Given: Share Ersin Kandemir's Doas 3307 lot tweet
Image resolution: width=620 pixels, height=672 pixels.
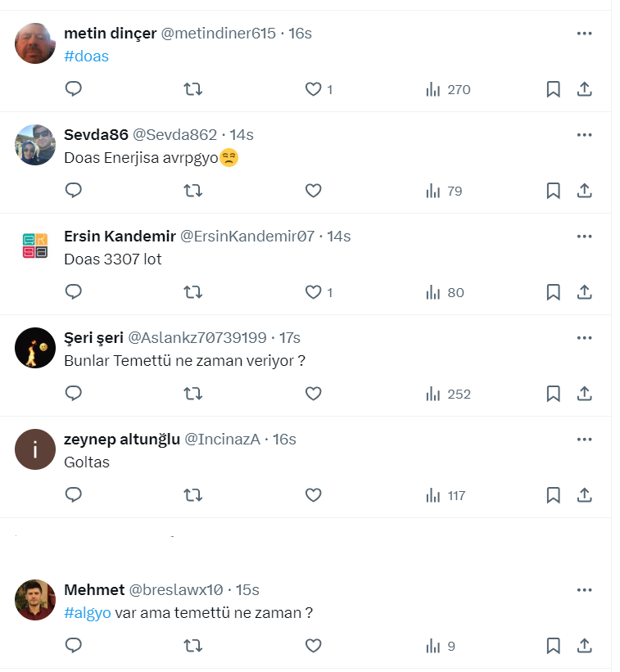Looking at the screenshot, I should pyautogui.click(x=585, y=292).
